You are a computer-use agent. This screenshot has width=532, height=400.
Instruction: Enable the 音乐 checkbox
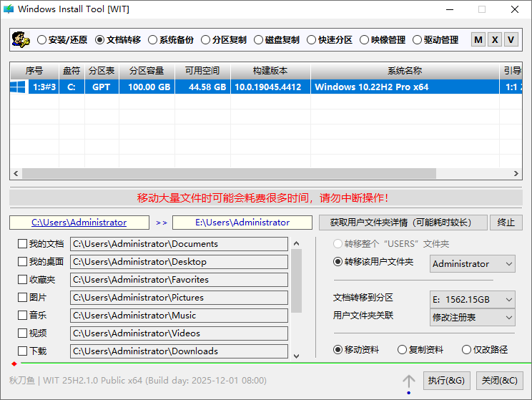coord(22,315)
